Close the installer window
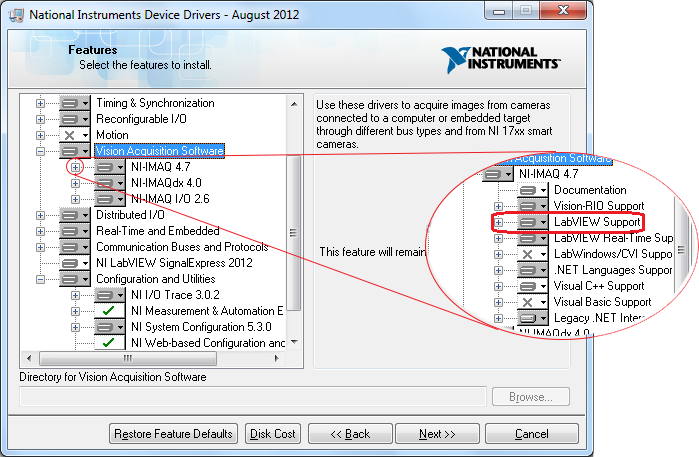The width and height of the screenshot is (699, 457). (563, 10)
